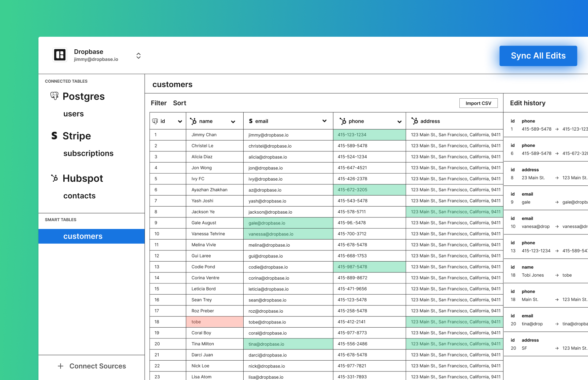Click the Stripe icon next to subscriptions source
This screenshot has width=588, height=380.
pos(54,135)
